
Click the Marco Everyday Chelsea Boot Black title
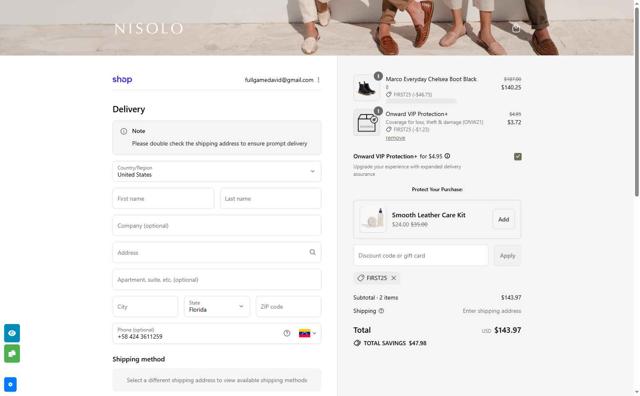point(431,79)
